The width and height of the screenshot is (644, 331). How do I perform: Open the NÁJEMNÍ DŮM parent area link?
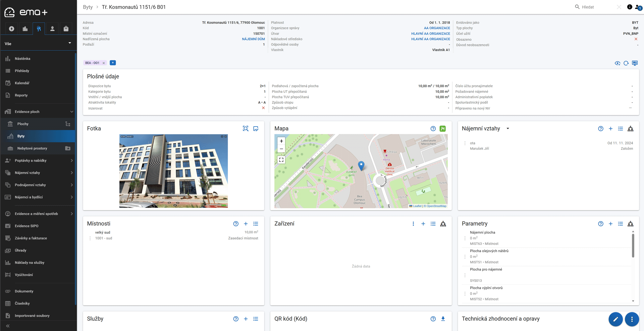click(253, 39)
